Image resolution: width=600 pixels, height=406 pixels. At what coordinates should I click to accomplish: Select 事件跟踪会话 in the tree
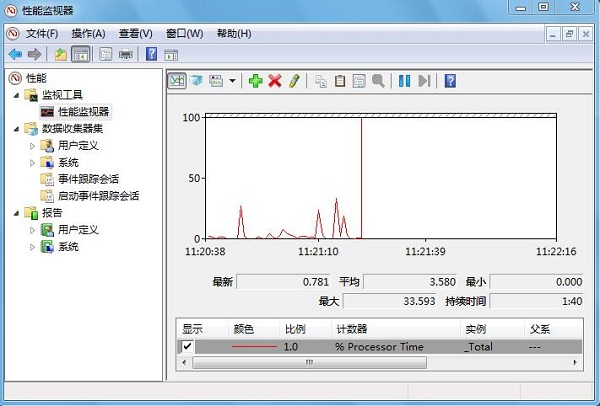84,179
